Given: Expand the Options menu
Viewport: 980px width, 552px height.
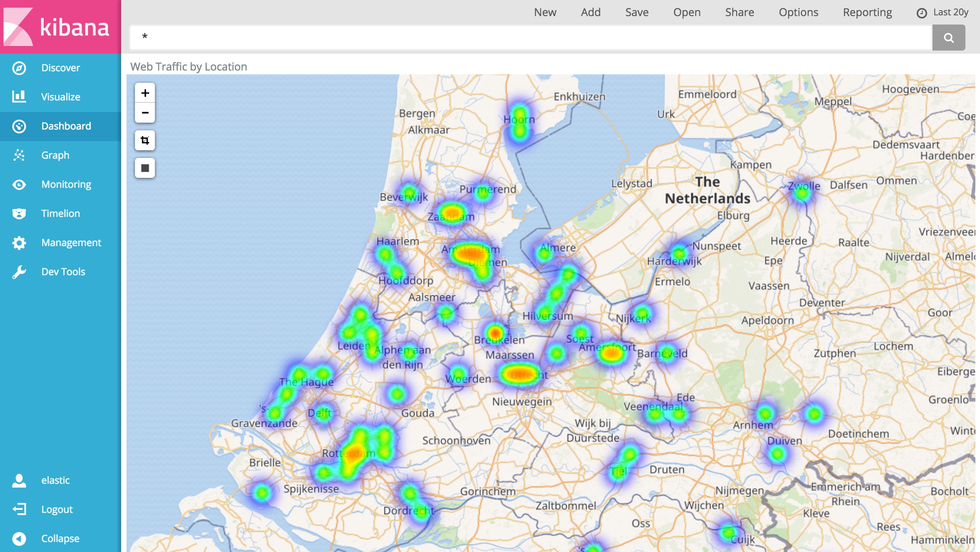Looking at the screenshot, I should [x=798, y=13].
